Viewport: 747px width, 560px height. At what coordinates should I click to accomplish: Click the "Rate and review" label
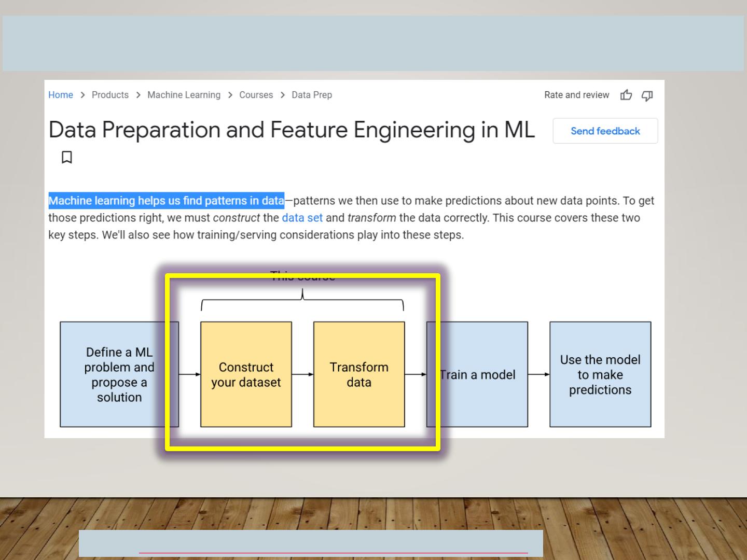(x=576, y=95)
